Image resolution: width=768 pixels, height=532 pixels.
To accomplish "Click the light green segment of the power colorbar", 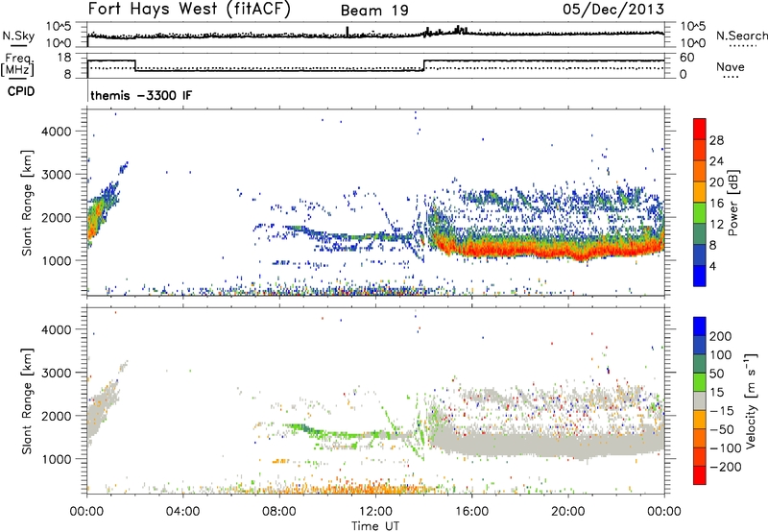I will pos(700,213).
